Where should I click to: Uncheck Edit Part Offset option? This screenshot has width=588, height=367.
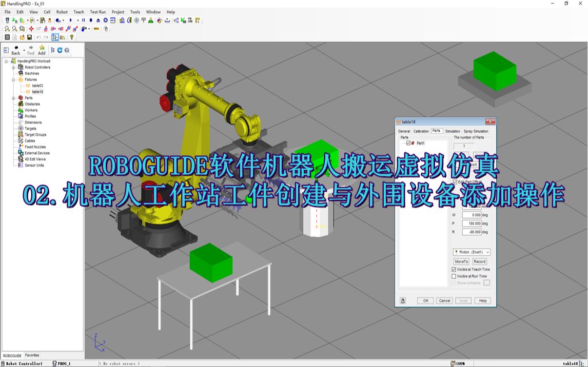point(455,181)
